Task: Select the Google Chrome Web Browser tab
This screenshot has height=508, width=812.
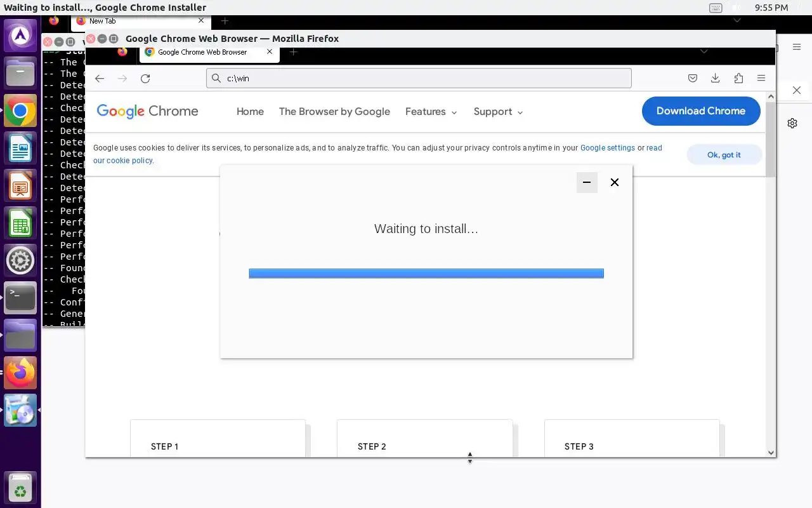Action: pyautogui.click(x=209, y=52)
